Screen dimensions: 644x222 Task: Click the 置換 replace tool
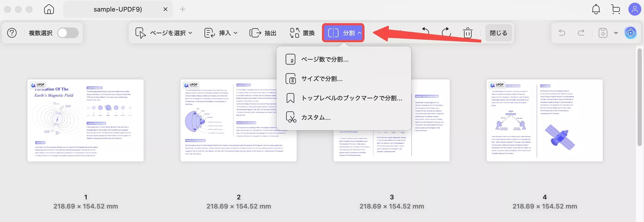302,33
